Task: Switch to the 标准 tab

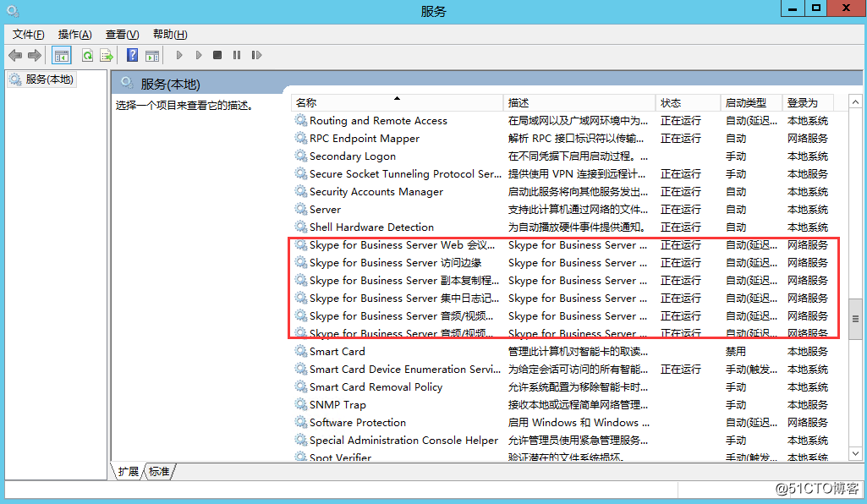Action: tap(159, 471)
